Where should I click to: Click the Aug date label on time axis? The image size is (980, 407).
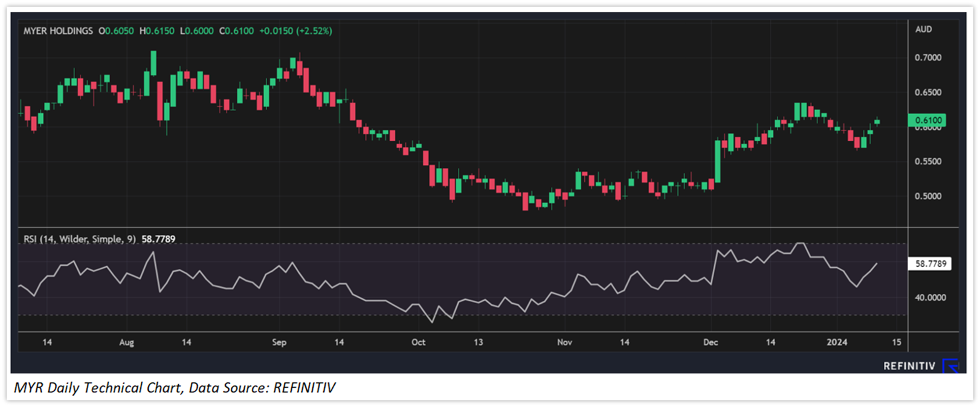point(126,342)
